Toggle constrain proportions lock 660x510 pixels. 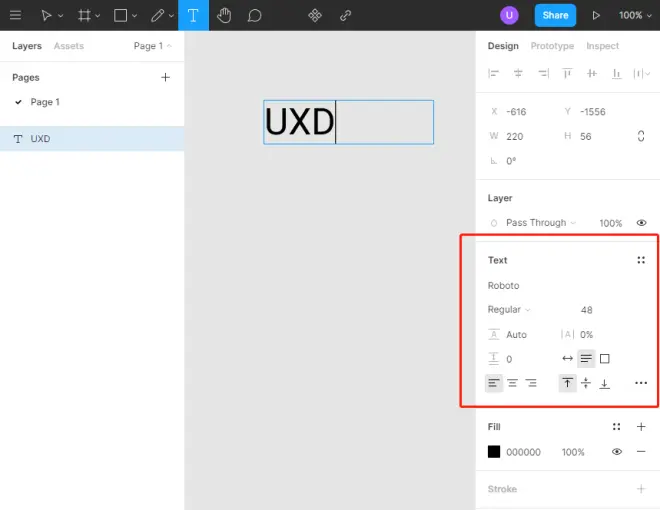point(641,136)
